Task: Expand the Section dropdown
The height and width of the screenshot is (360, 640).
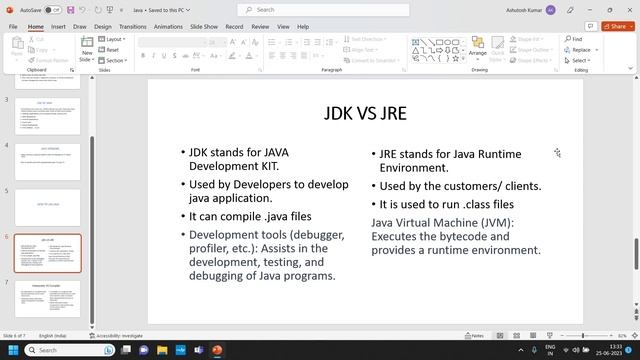Action: click(x=113, y=60)
